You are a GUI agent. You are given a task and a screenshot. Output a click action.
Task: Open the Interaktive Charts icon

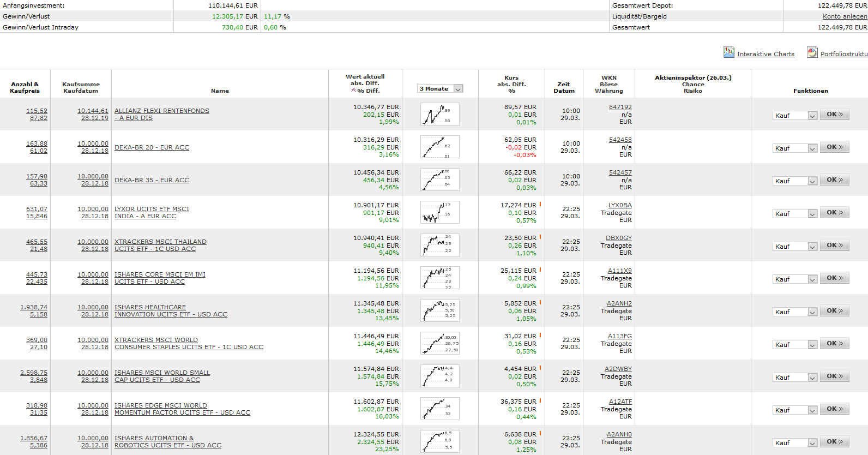click(x=729, y=52)
